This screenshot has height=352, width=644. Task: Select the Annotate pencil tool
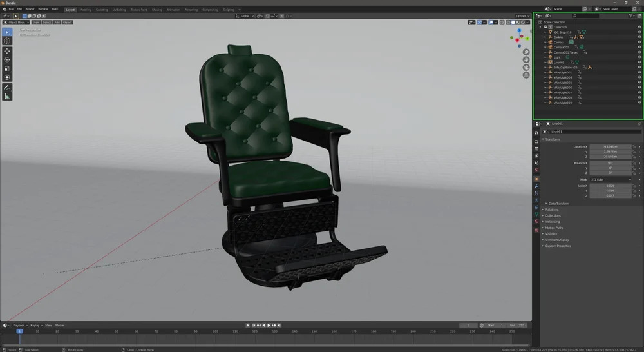(7, 88)
